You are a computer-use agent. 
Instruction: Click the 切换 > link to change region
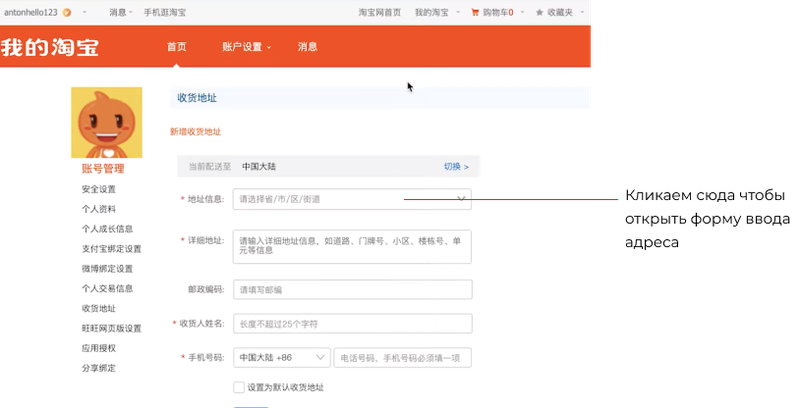(x=456, y=167)
